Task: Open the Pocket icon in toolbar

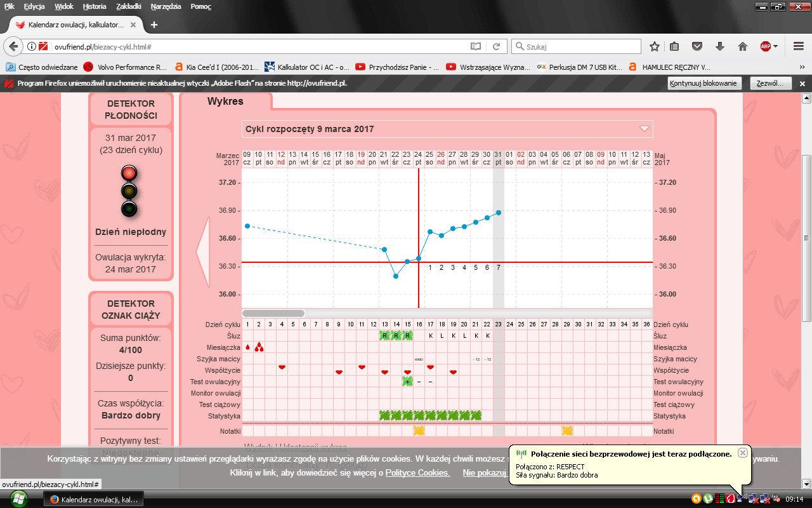Action: (x=697, y=46)
